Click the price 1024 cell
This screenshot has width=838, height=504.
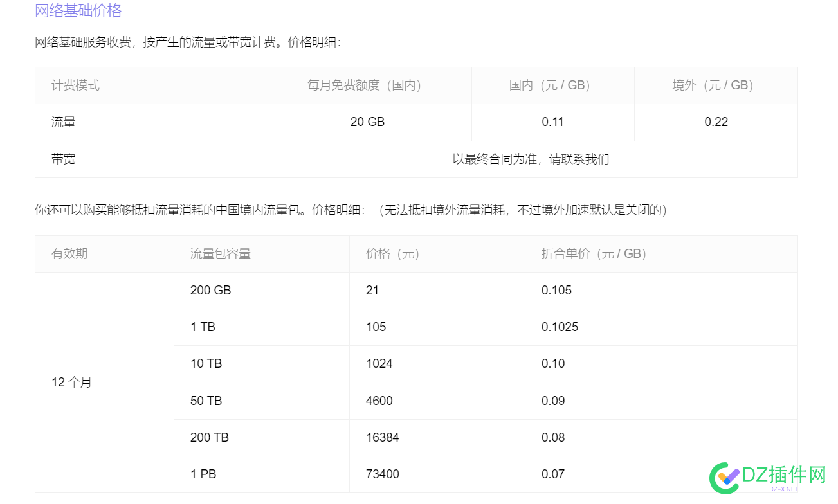click(437, 364)
